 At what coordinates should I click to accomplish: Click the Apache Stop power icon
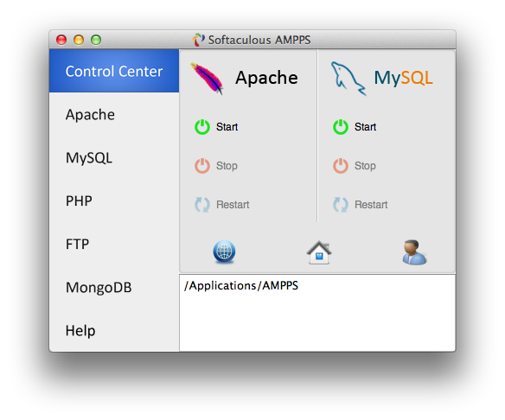[x=202, y=165]
